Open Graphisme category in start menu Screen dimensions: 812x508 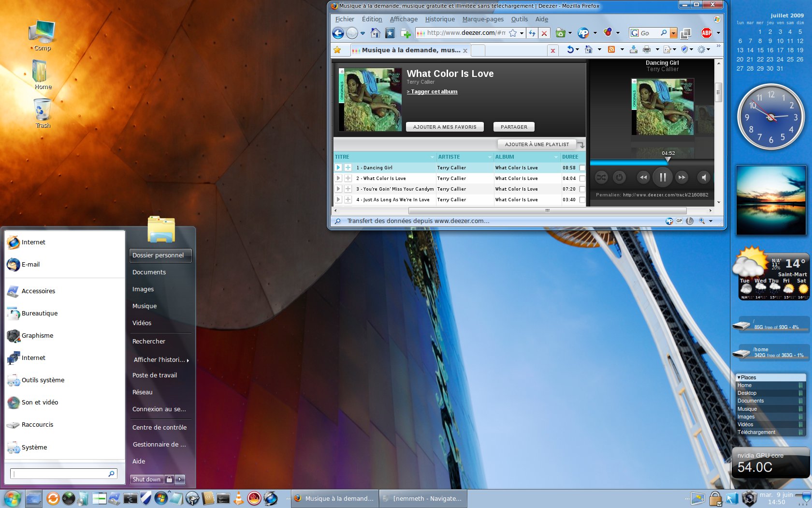[65, 336]
